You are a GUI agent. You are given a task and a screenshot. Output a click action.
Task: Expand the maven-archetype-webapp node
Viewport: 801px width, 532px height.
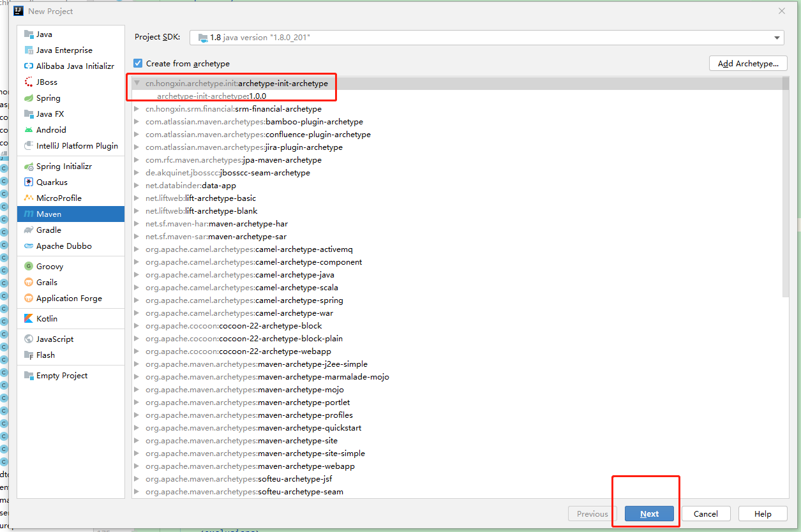point(137,466)
